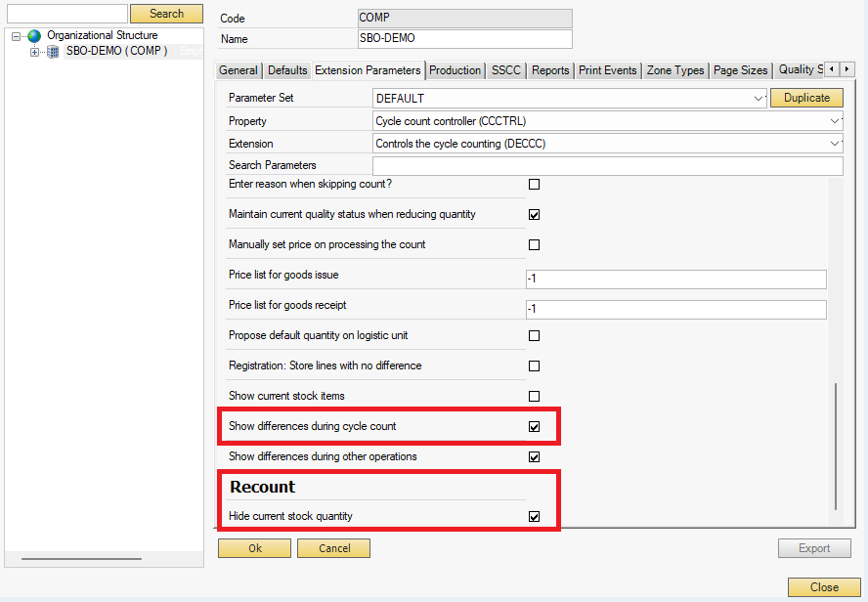Screen dimensions: 868x602
Task: Uncheck Hide current stock quantity
Action: 534,517
